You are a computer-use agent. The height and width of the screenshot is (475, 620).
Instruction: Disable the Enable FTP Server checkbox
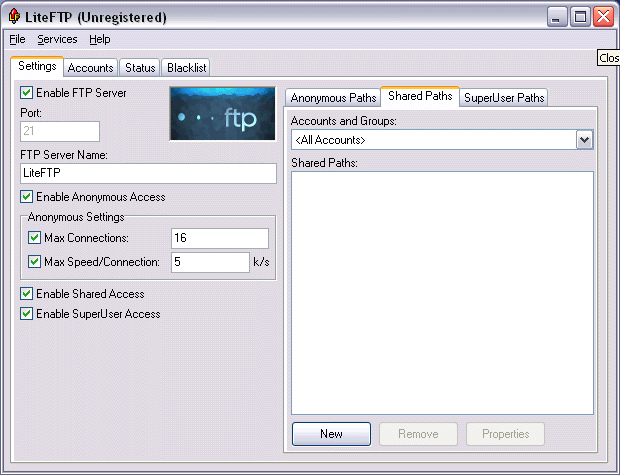coord(27,93)
